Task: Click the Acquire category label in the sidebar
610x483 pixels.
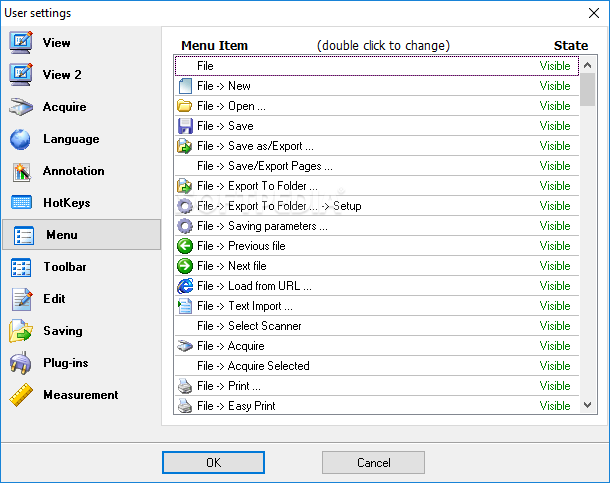Action: coord(65,107)
